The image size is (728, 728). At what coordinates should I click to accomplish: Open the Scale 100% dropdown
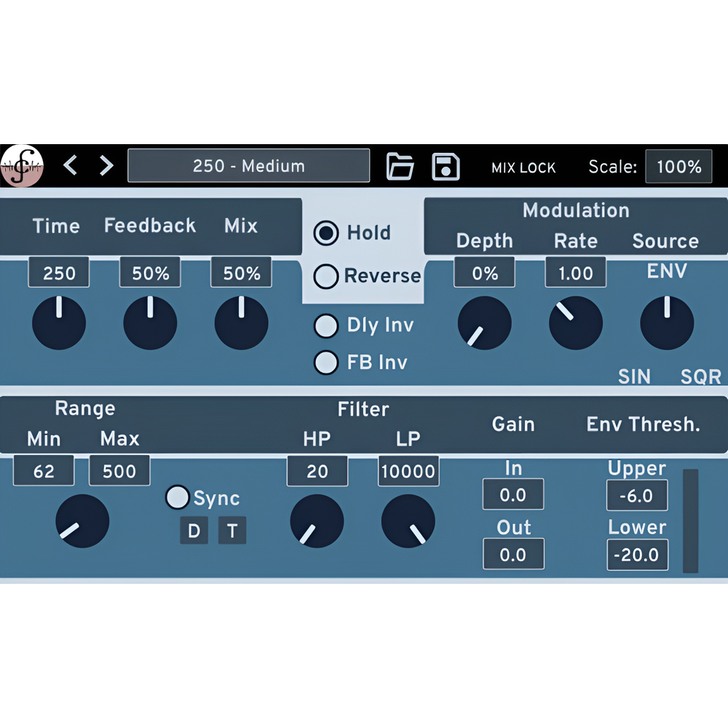[678, 167]
